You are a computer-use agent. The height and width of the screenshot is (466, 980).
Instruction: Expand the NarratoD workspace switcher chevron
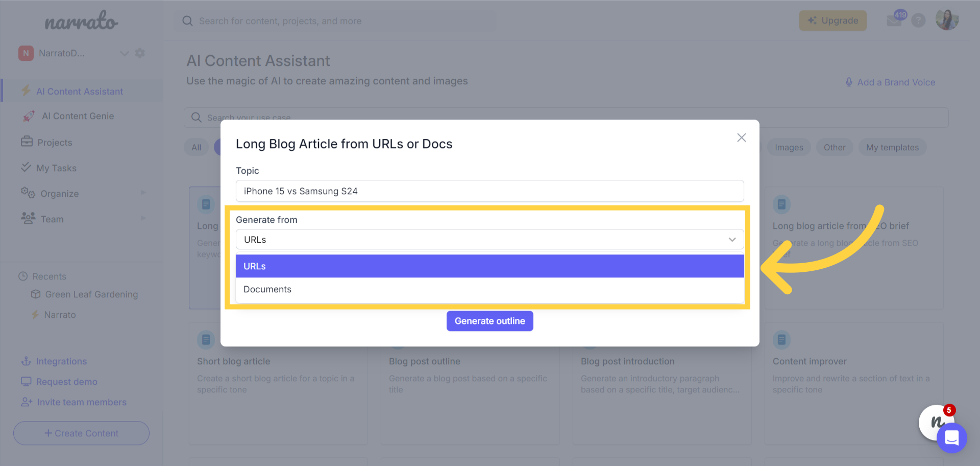click(x=124, y=53)
